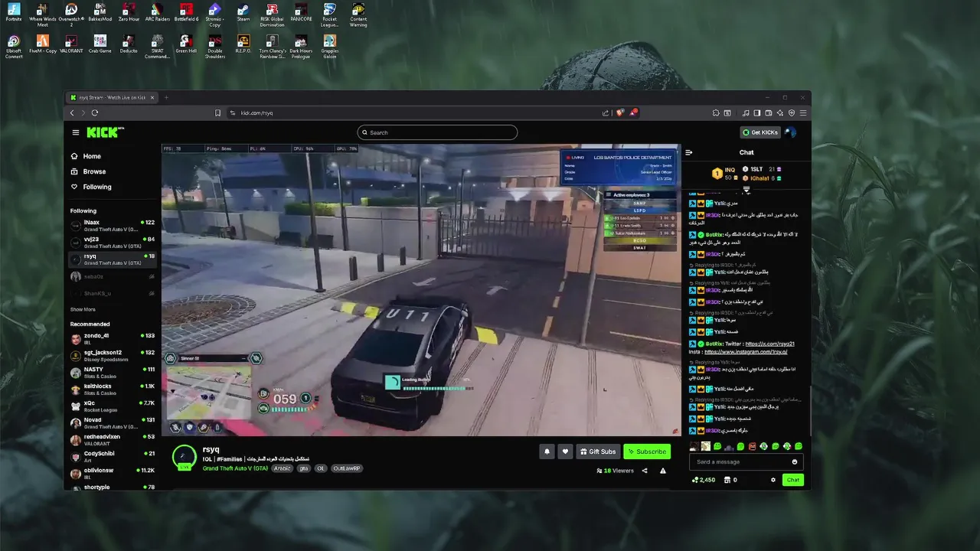Click the green Chat send button
This screenshot has height=551, width=980.
click(792, 480)
